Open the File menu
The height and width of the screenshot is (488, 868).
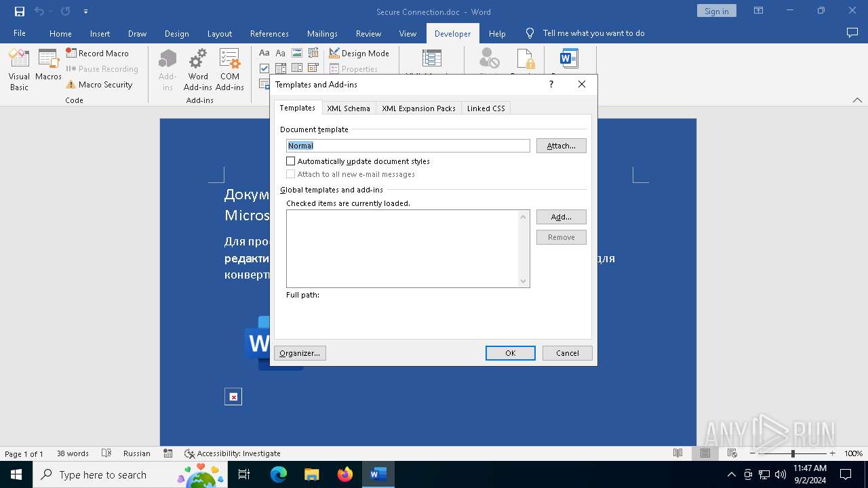tap(20, 33)
